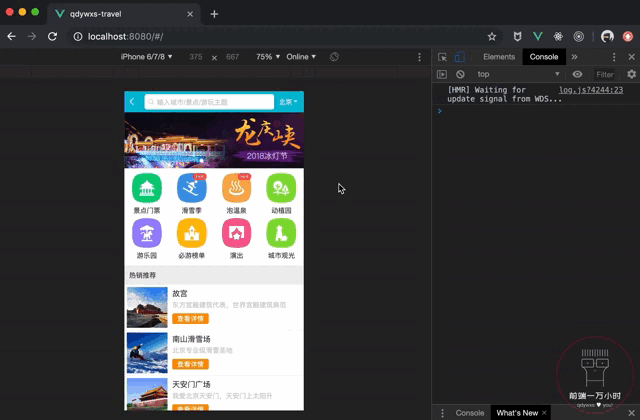The height and width of the screenshot is (420, 640).
Task: Toggle the device toolbar mode
Action: tap(460, 57)
